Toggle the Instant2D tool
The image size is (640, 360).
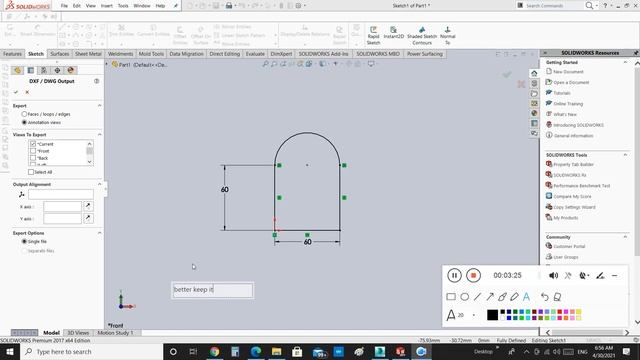(x=393, y=33)
